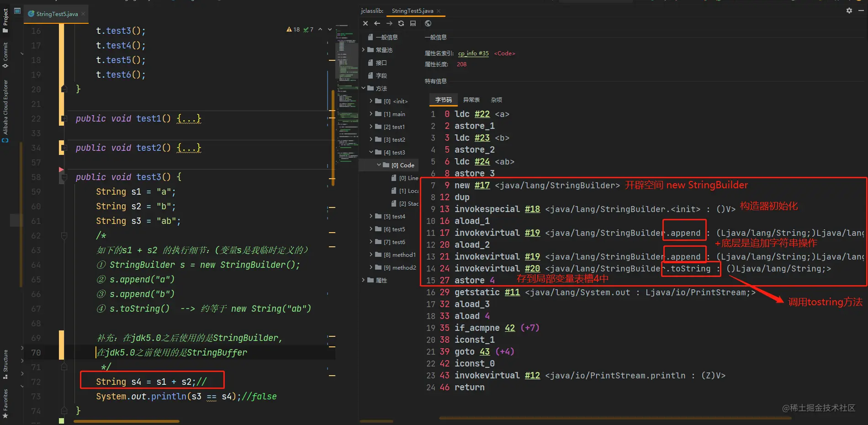This screenshot has width=868, height=425.
Task: Follow jump target link 43 on goto
Action: coord(485,352)
